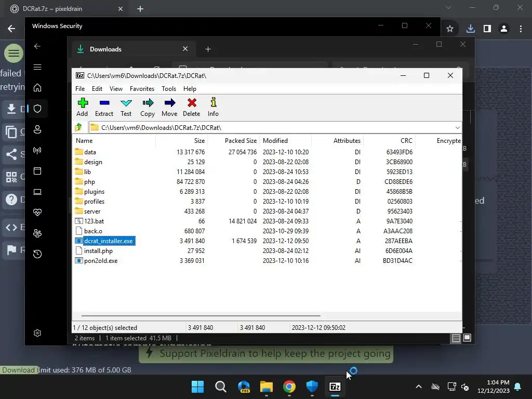Close the Downloads tab in File Explorer
The width and height of the screenshot is (532, 399).
[185, 49]
